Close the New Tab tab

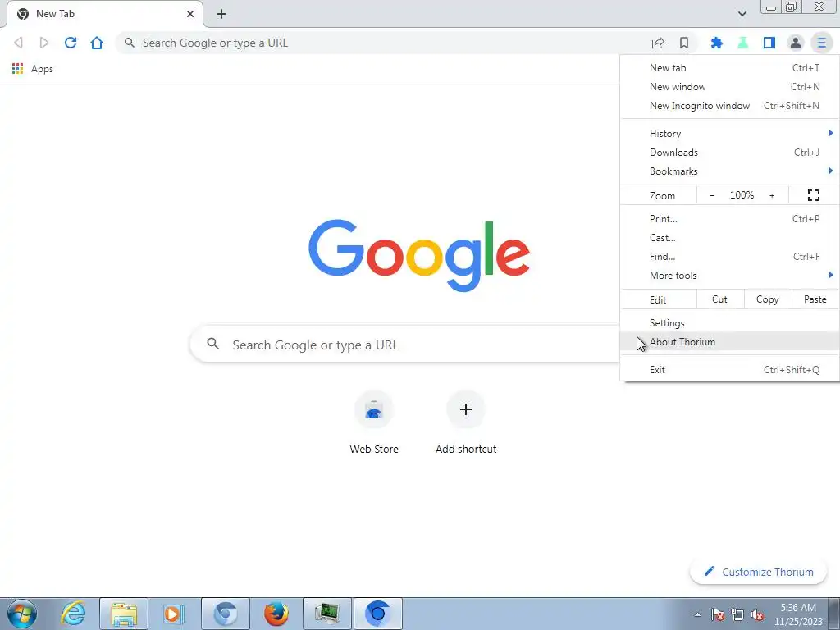190,14
